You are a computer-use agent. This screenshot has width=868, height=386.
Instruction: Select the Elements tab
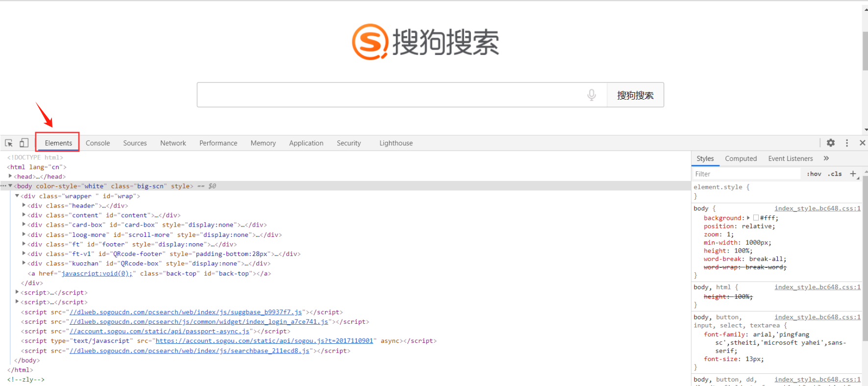[58, 143]
